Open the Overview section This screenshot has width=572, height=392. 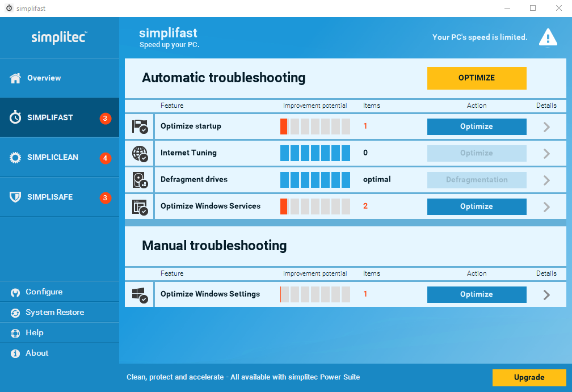coord(60,78)
